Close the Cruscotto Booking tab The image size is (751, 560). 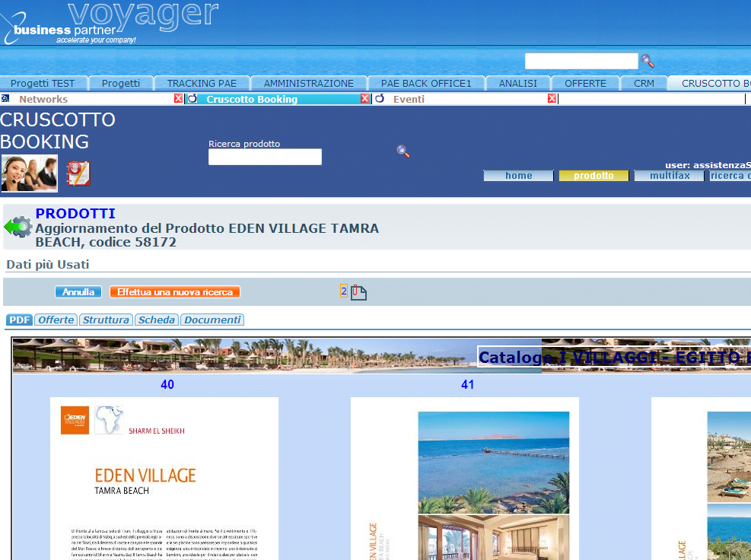coord(365,98)
